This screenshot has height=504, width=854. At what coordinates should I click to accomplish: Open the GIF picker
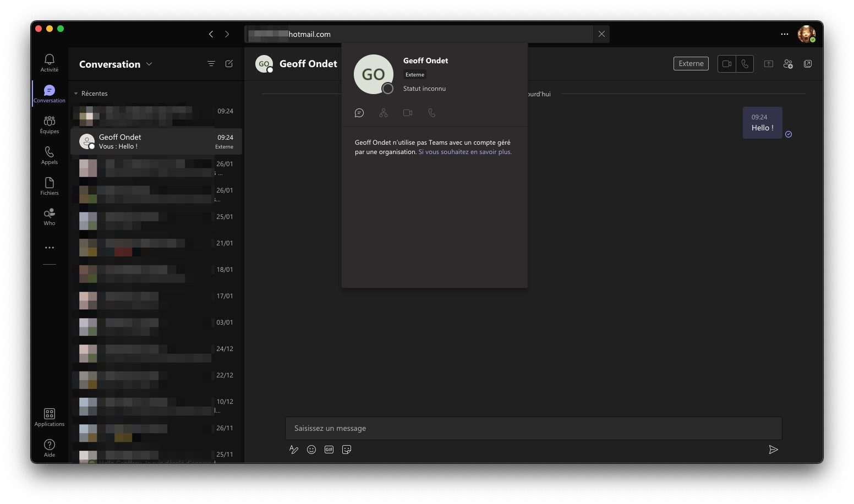coord(329,450)
